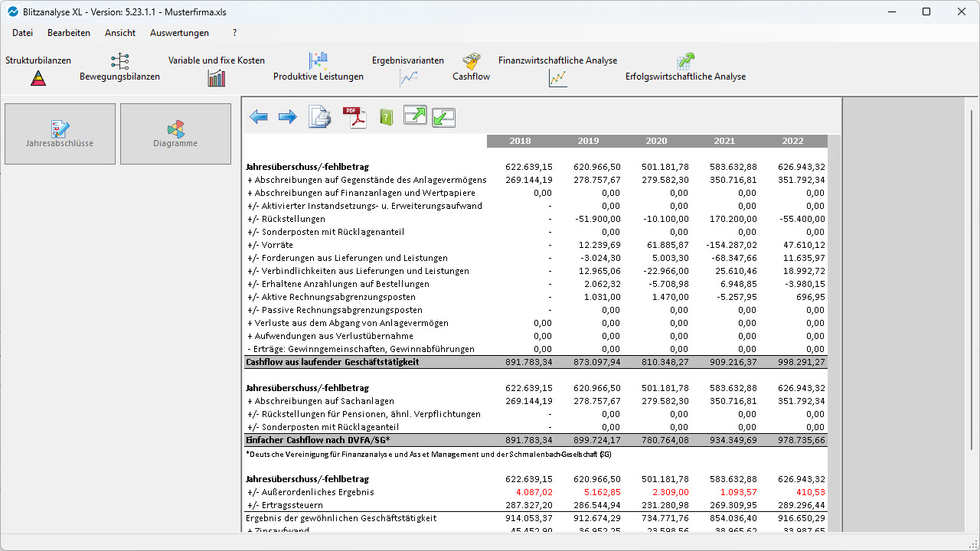Click the Finanzwirtschaftliche Analyse chart icon
Screen dimensions: 980x551
pyautogui.click(x=558, y=78)
